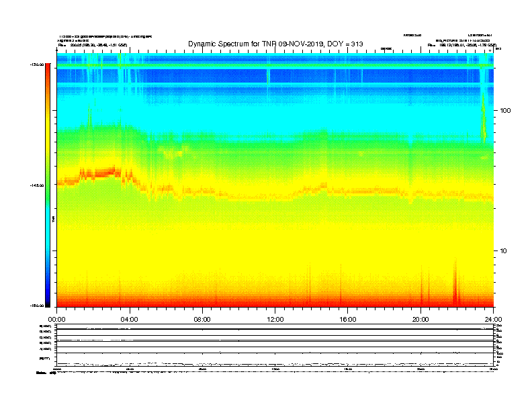
Task: Click the -160.00 color scale label
Action: [37, 306]
